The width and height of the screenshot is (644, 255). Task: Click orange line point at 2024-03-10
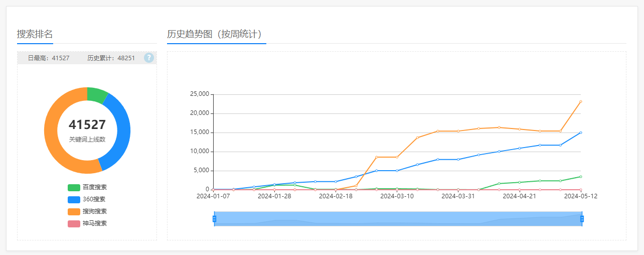click(397, 157)
